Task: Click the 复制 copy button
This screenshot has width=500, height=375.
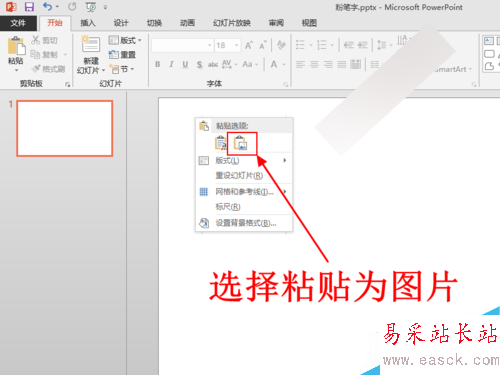Action: click(x=44, y=54)
